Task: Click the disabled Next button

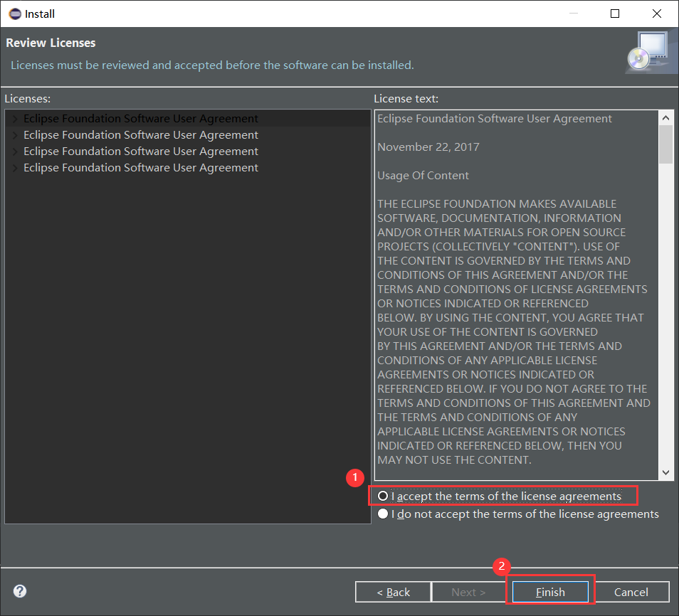Action: click(x=468, y=592)
